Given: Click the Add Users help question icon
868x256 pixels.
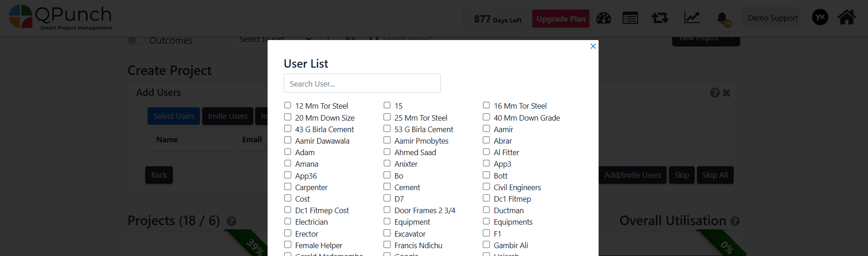Looking at the screenshot, I should coord(714,93).
